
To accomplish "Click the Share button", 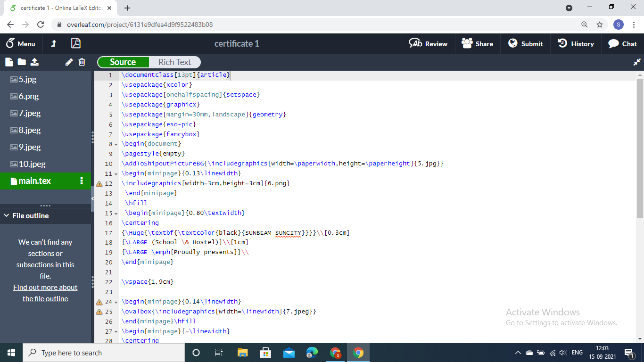I will point(477,44).
